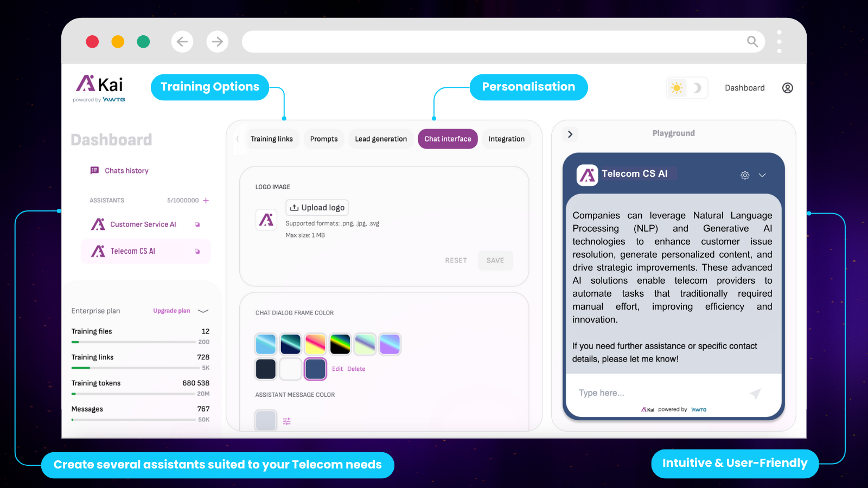Image resolution: width=868 pixels, height=488 pixels.
Task: Select the light blue gradient frame color
Action: pyautogui.click(x=266, y=344)
